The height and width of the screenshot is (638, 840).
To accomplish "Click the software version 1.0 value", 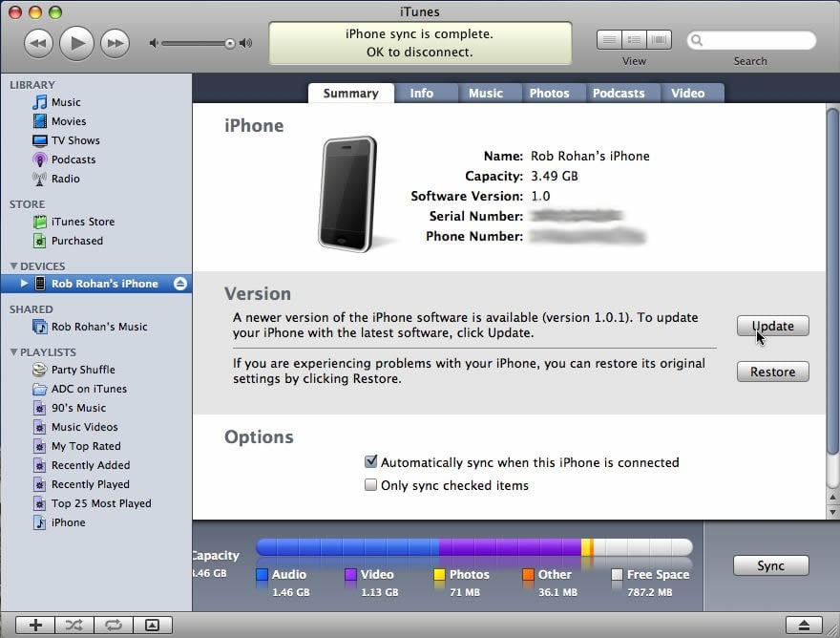I will (540, 196).
